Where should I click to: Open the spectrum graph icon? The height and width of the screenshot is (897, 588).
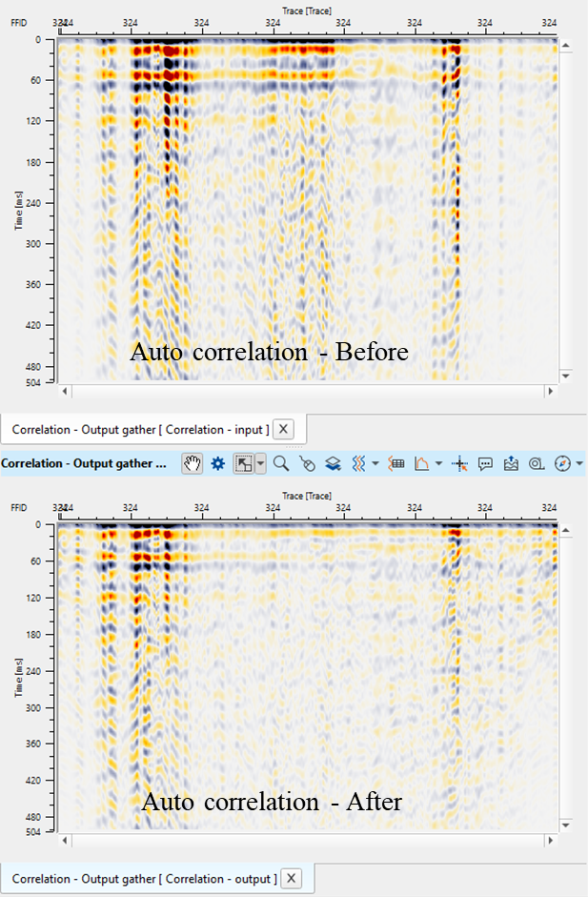[x=421, y=463]
